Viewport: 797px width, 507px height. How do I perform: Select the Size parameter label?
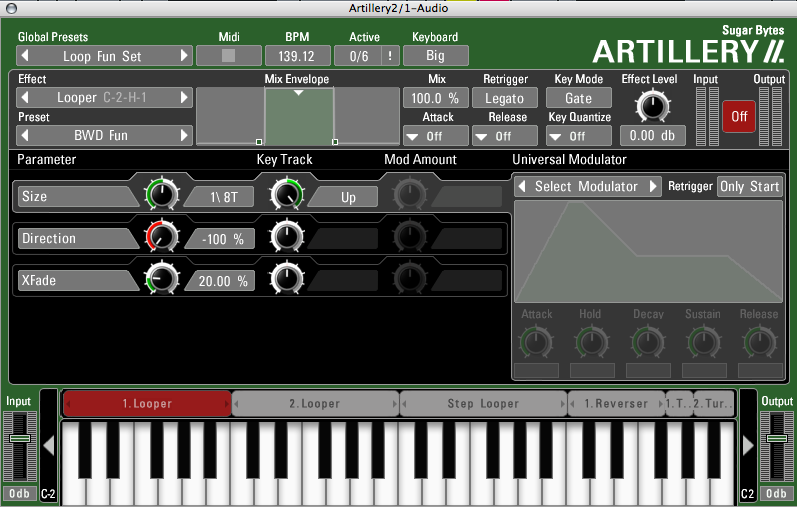78,196
